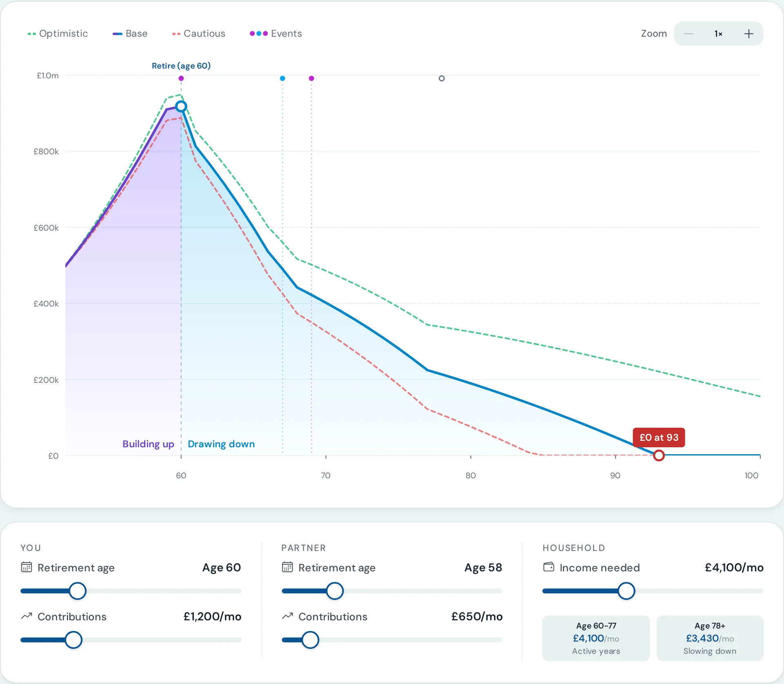Click the trend icon beside your Contributions
Viewport: 784px width, 684px height.
point(27,616)
